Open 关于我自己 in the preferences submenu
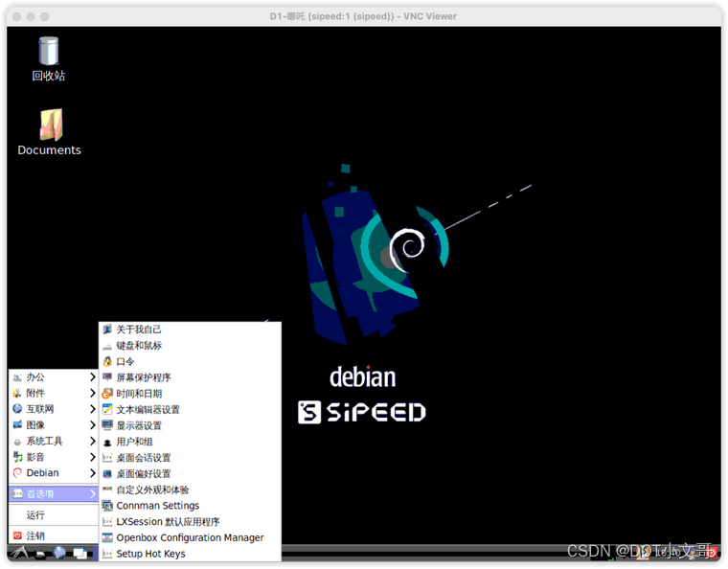Image resolution: width=728 pixels, height=569 pixels. [x=190, y=330]
